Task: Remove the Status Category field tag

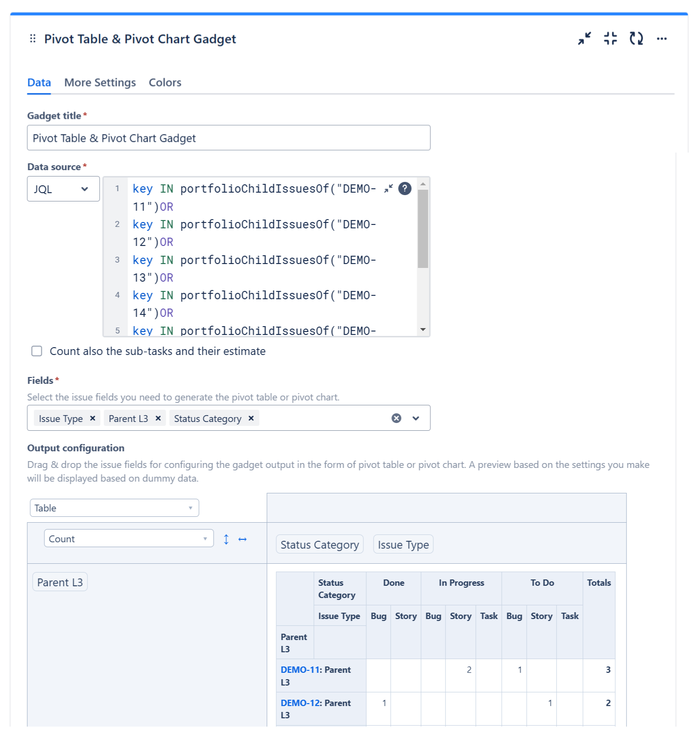Action: point(251,418)
